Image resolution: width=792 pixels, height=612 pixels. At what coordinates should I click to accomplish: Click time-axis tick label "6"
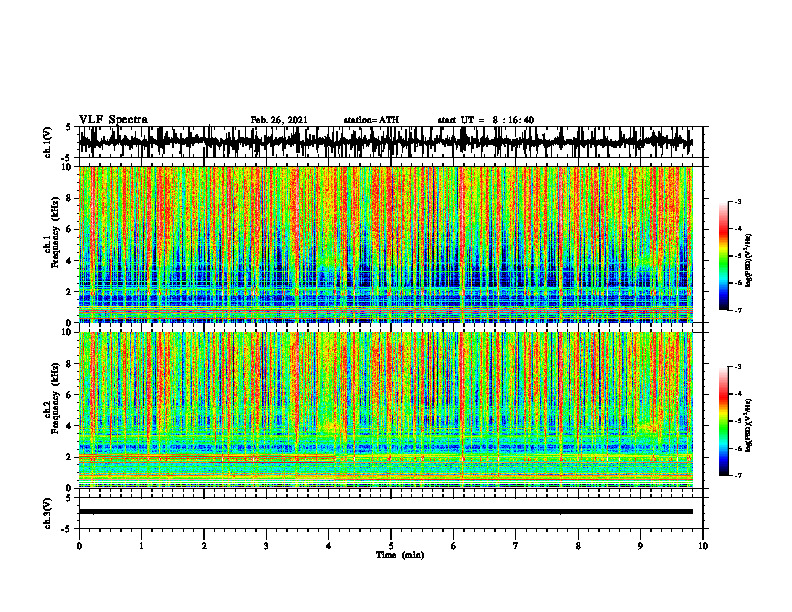(454, 546)
